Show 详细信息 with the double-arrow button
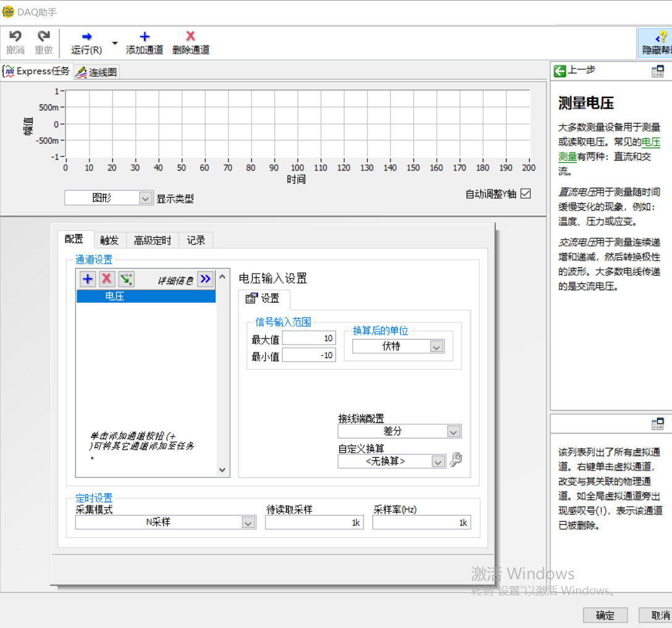The width and height of the screenshot is (672, 628). pos(205,279)
